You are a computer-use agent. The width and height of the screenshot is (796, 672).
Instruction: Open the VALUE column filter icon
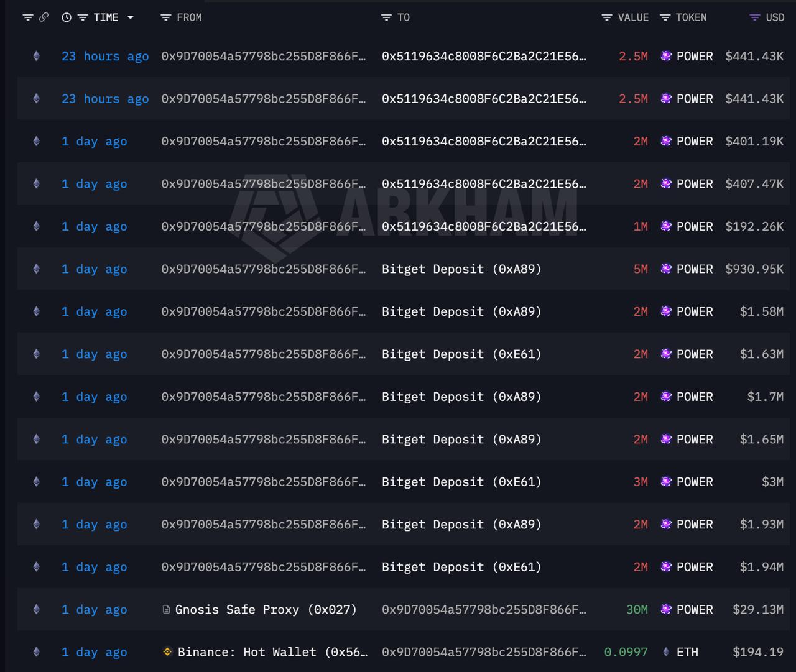(x=607, y=17)
